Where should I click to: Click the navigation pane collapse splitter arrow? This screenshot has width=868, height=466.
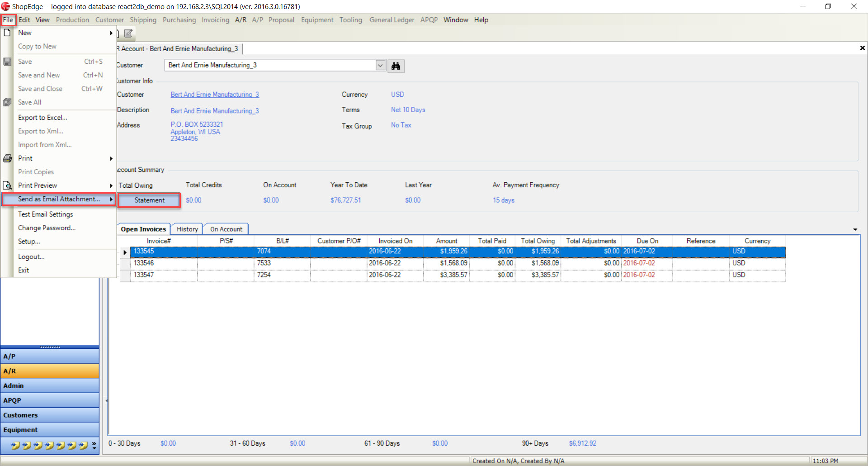(x=107, y=401)
